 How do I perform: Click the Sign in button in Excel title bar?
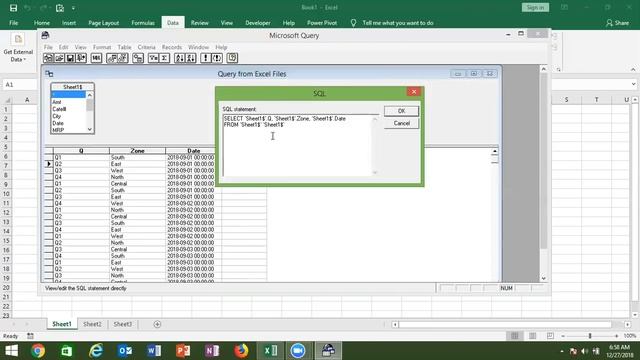pos(535,7)
